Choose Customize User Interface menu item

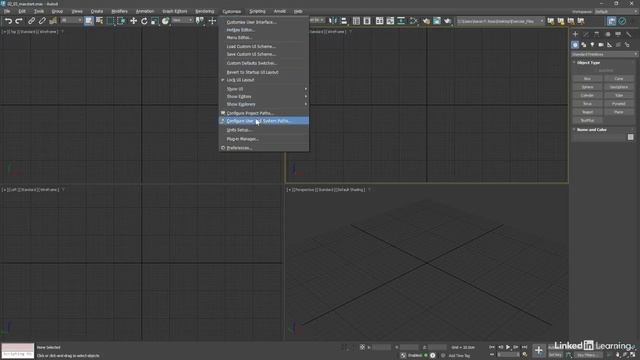[x=264, y=22]
